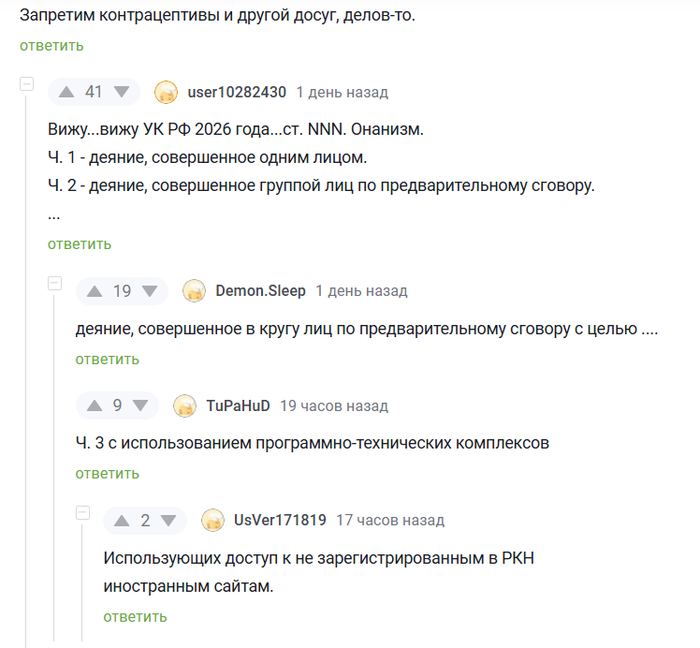The width and height of the screenshot is (700, 648).
Task: Upvote TuPaHuD's comment
Action: [x=95, y=406]
